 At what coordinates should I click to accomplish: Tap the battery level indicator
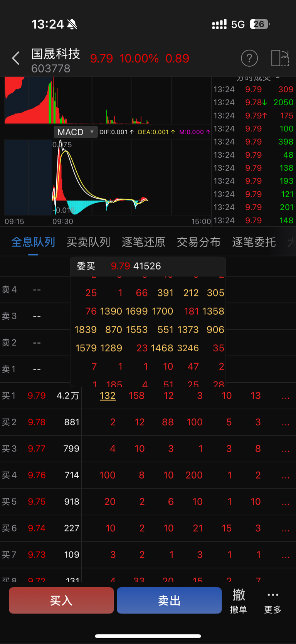pyautogui.click(x=260, y=24)
